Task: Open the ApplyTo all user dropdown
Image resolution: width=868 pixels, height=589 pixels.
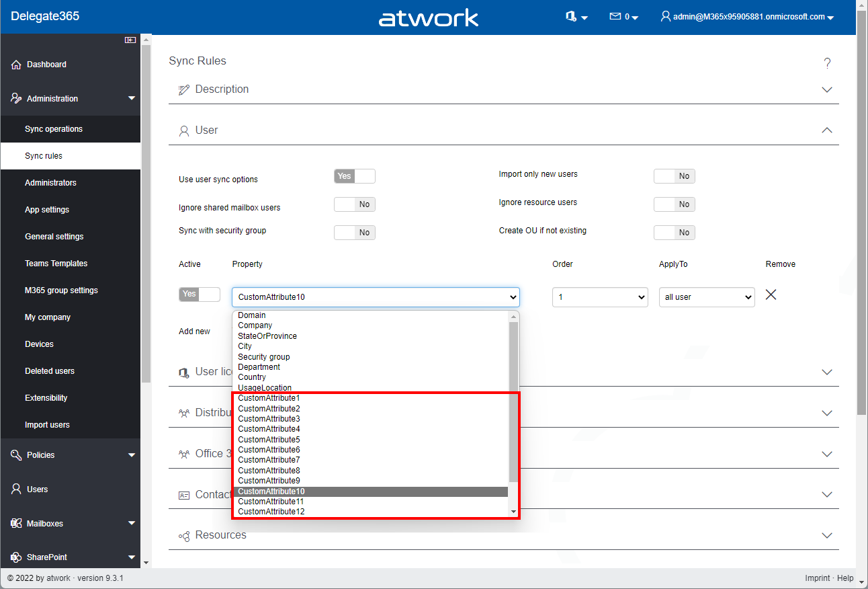Action: point(706,297)
